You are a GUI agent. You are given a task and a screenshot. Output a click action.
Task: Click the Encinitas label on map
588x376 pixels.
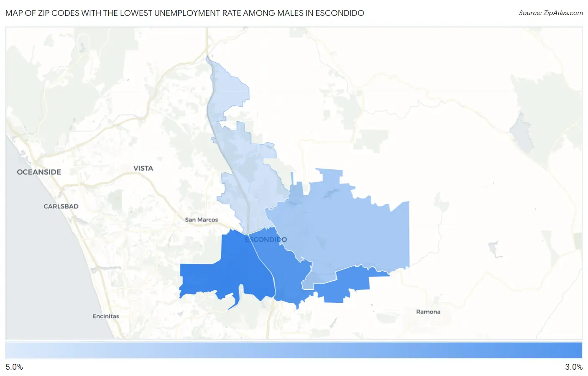pyautogui.click(x=105, y=316)
